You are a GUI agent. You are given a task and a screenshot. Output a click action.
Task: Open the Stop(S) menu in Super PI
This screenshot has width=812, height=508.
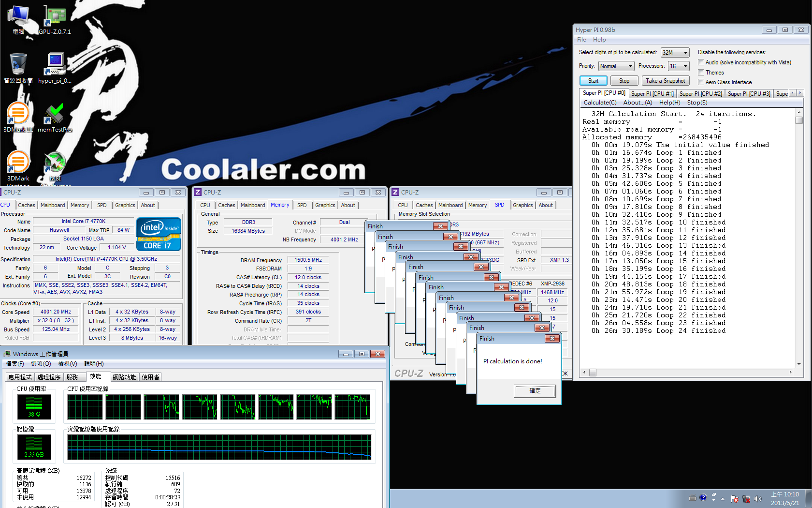697,103
